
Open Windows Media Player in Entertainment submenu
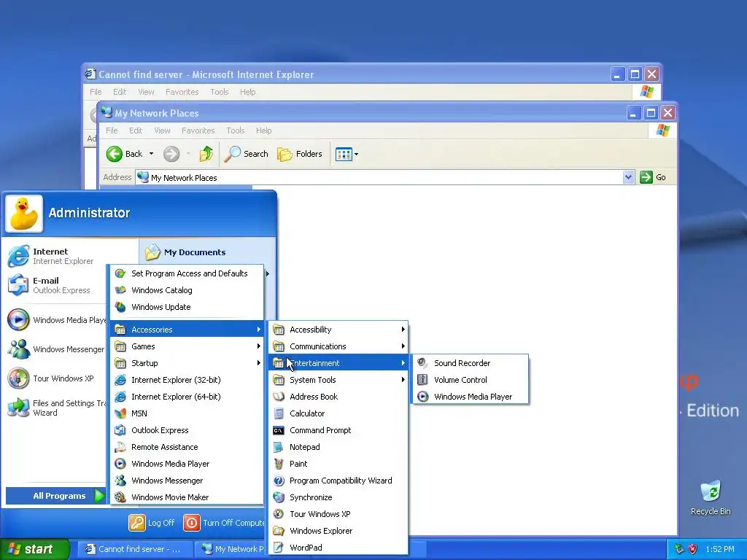click(x=471, y=396)
